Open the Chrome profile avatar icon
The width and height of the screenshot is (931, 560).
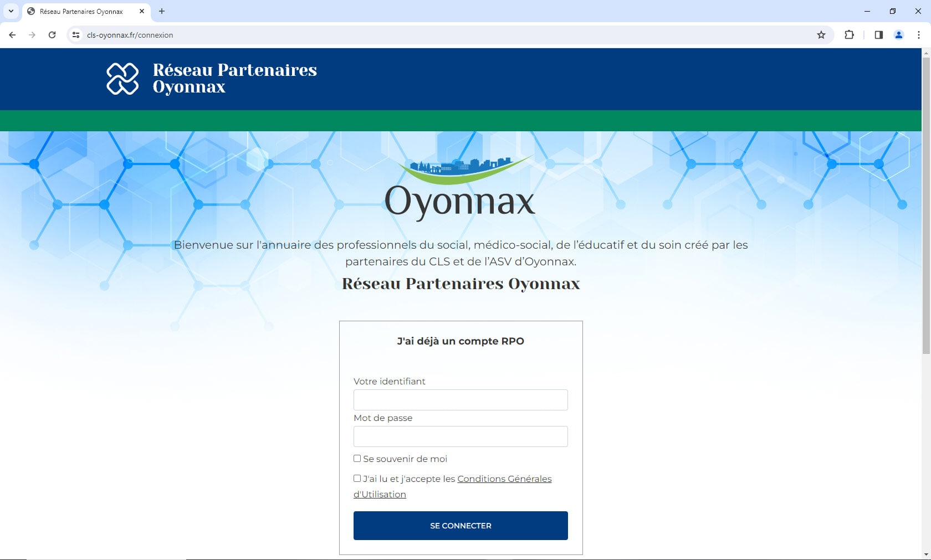pyautogui.click(x=899, y=35)
